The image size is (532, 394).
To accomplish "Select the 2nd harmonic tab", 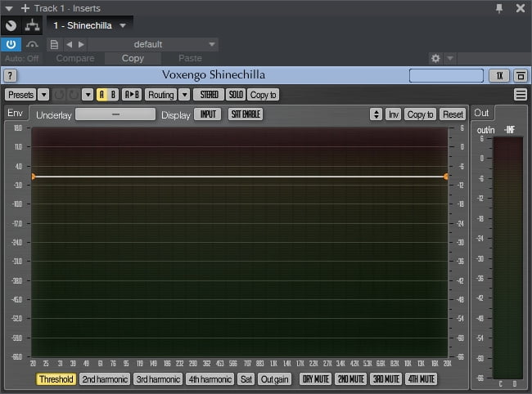I will tap(105, 378).
